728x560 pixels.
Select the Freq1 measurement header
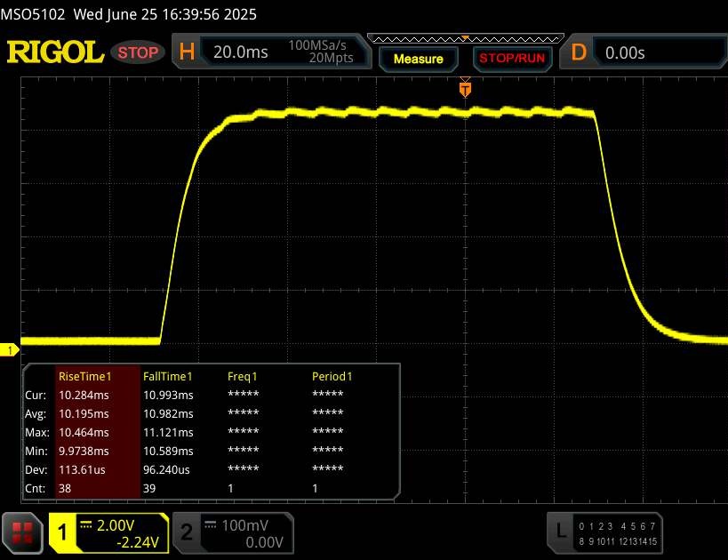[x=243, y=377]
